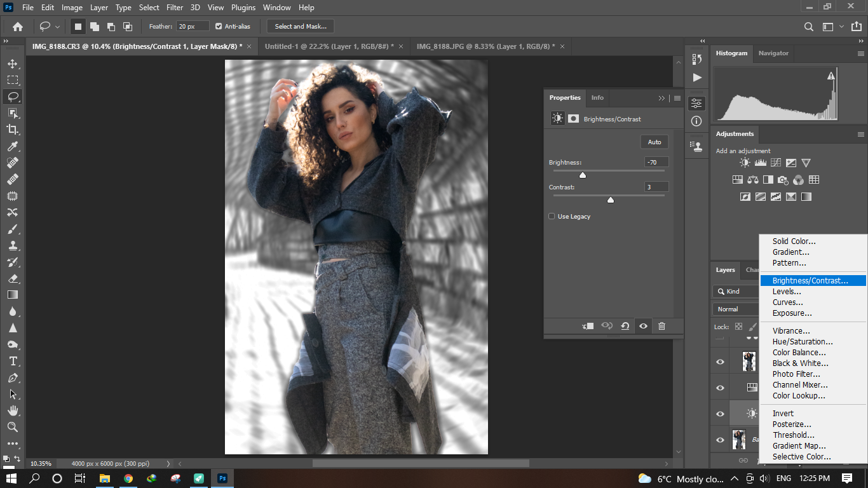Screen dimensions: 868x488
Task: Open the layer blend mode Normal dropdown
Action: click(736, 309)
